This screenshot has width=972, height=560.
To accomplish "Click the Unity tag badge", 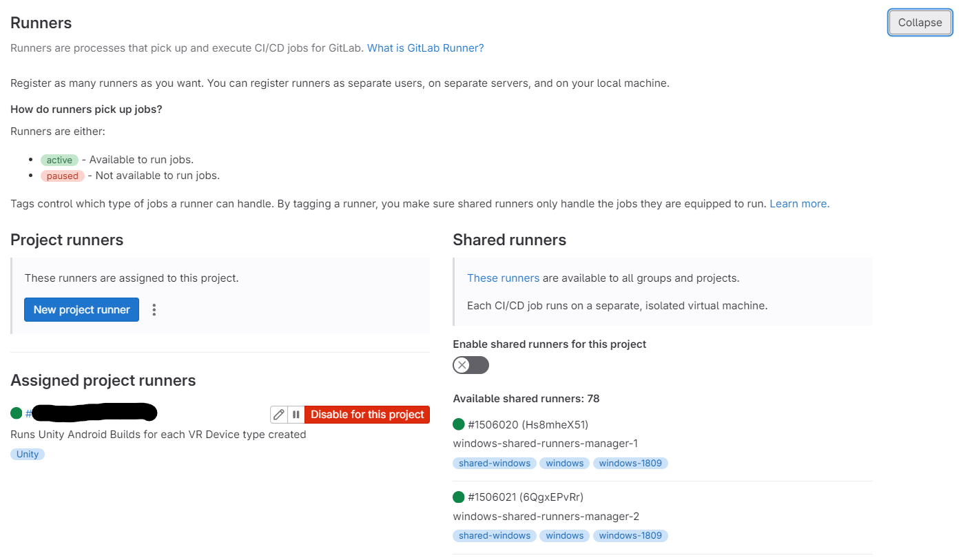I will point(28,454).
